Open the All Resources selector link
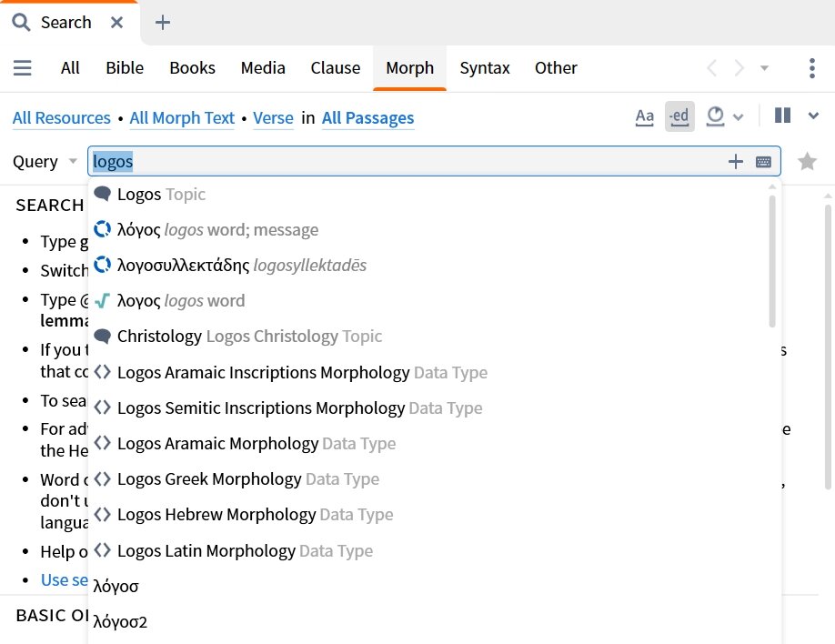 (62, 117)
